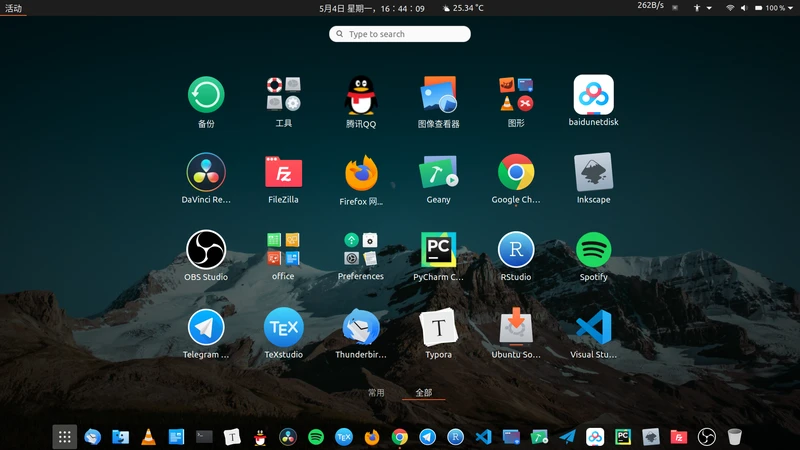Launch 腾讯QQ from the app grid
The width and height of the screenshot is (800, 450).
(361, 95)
